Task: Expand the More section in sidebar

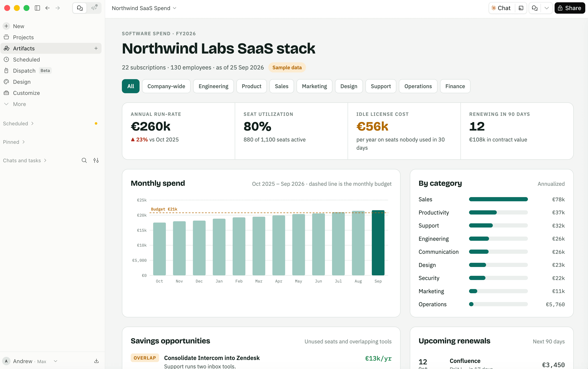Action: coord(51,104)
